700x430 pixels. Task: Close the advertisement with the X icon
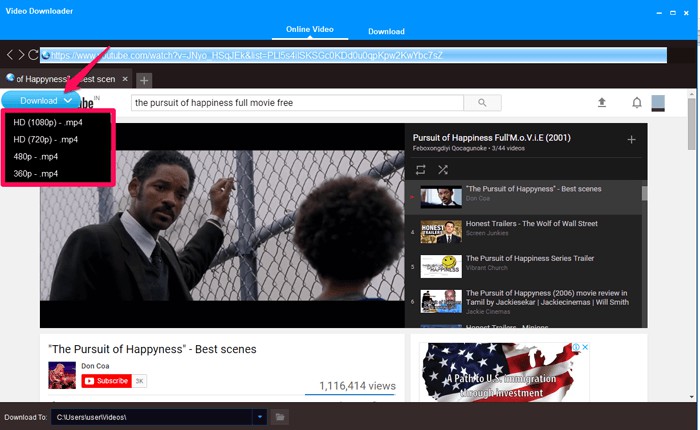[x=585, y=347]
